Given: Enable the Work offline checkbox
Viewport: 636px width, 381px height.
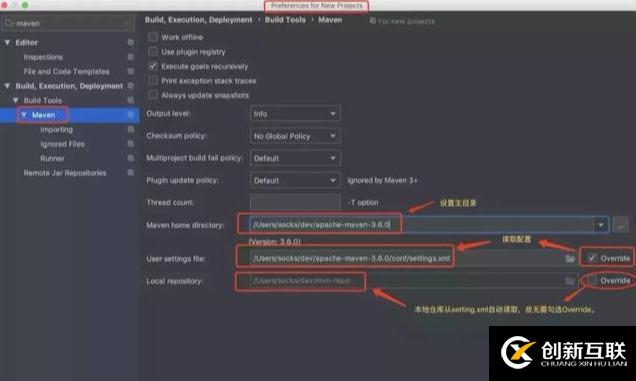Looking at the screenshot, I should [x=153, y=37].
